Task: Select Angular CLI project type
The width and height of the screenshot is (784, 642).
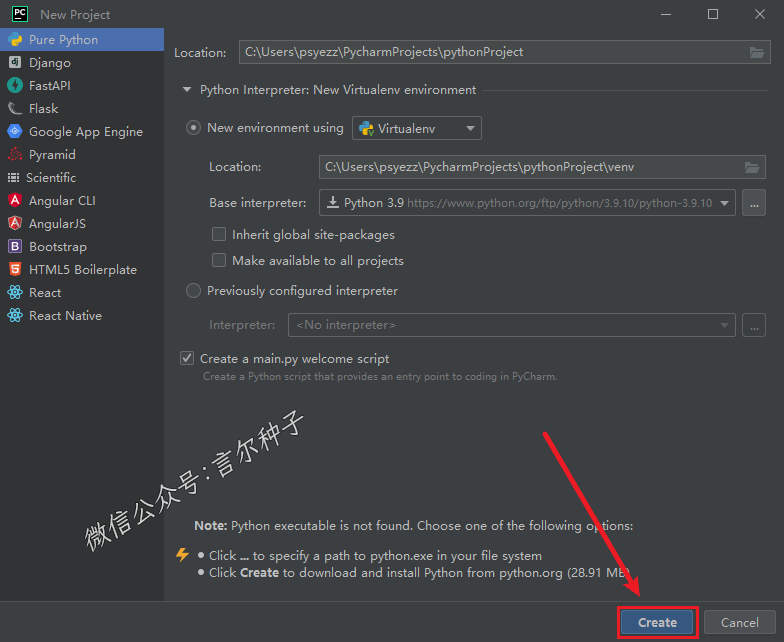Action: [x=82, y=200]
